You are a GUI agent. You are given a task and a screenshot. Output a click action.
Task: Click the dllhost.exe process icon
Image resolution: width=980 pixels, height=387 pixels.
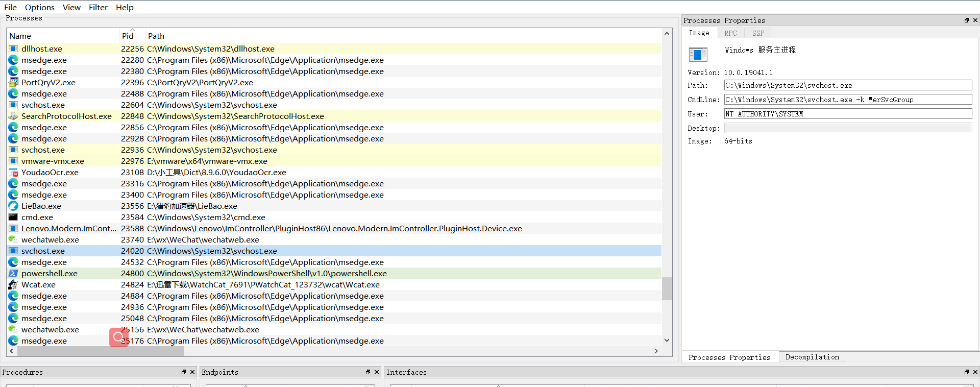coord(13,49)
